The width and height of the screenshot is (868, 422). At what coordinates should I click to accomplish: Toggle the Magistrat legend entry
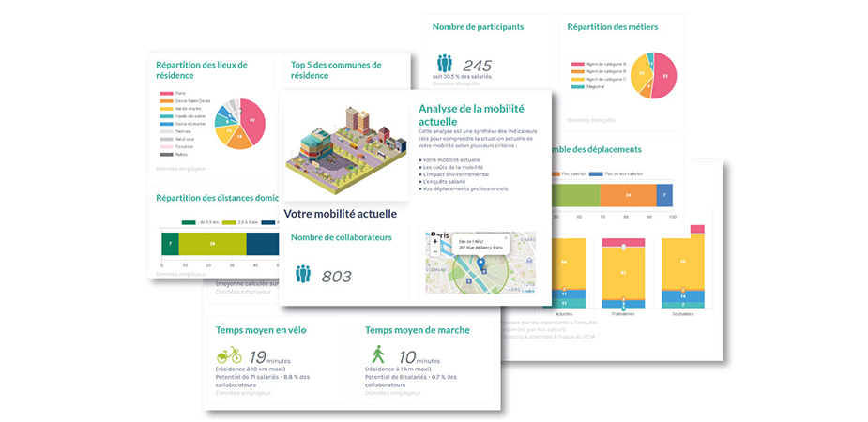point(588,86)
